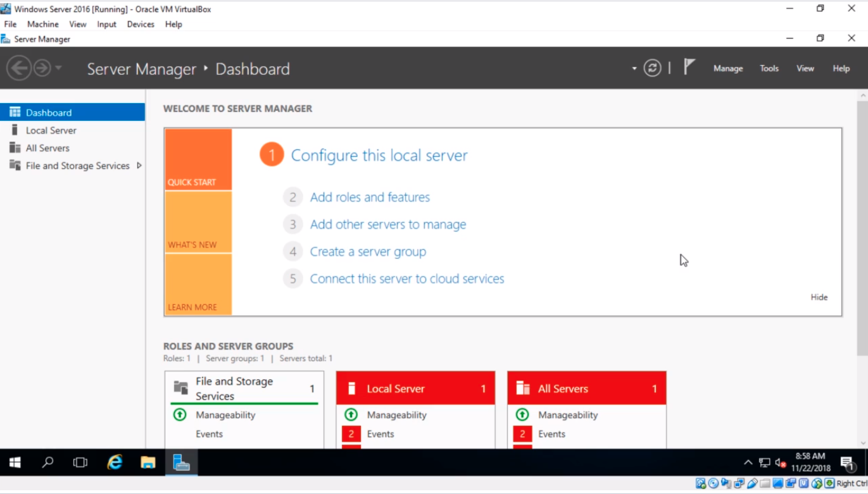The width and height of the screenshot is (868, 494).
Task: Click the LEARN MORE tile
Action: (x=198, y=284)
